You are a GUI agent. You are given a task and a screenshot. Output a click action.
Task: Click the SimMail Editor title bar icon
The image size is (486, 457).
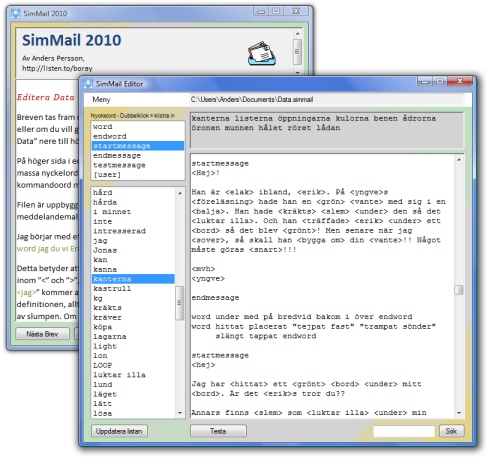point(88,84)
